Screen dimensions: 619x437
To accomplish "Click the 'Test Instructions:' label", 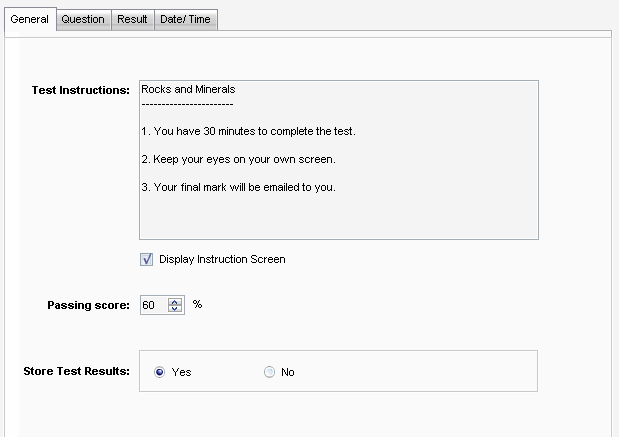I will click(x=81, y=90).
